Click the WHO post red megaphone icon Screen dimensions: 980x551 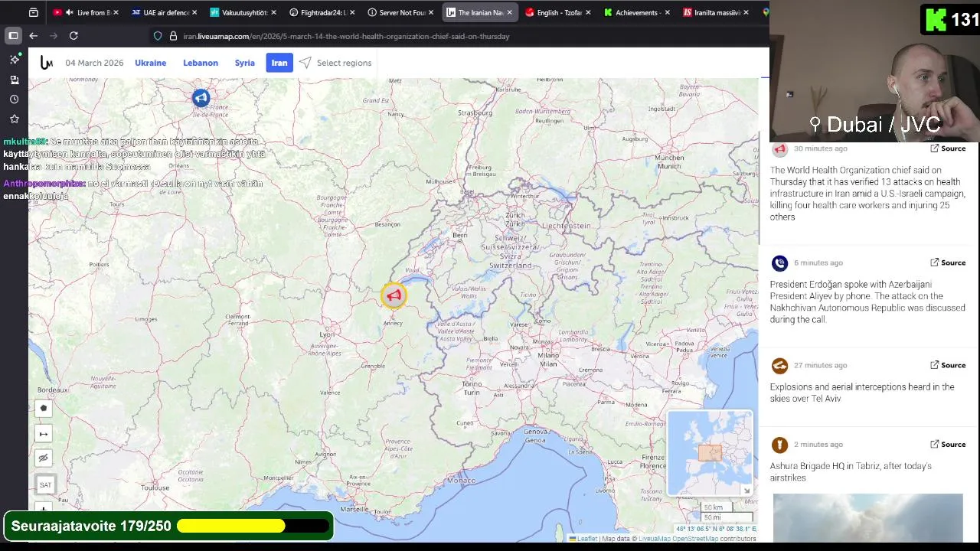(x=779, y=149)
